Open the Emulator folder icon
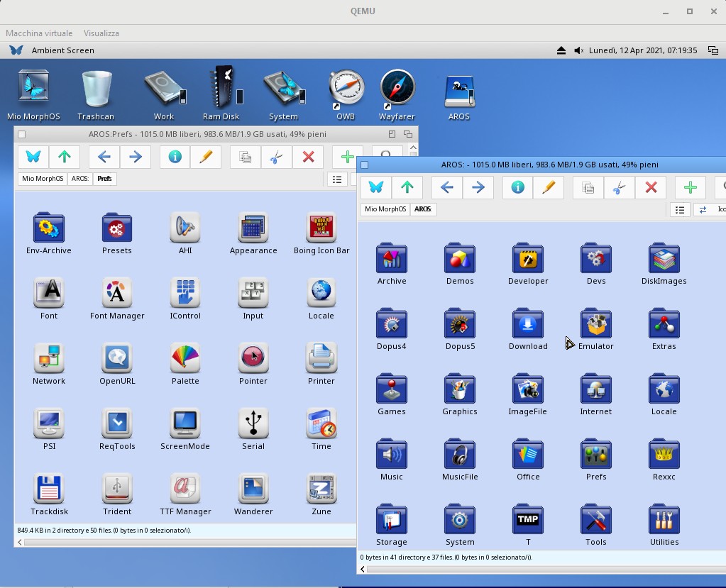Image resolution: width=726 pixels, height=588 pixels. [x=595, y=325]
